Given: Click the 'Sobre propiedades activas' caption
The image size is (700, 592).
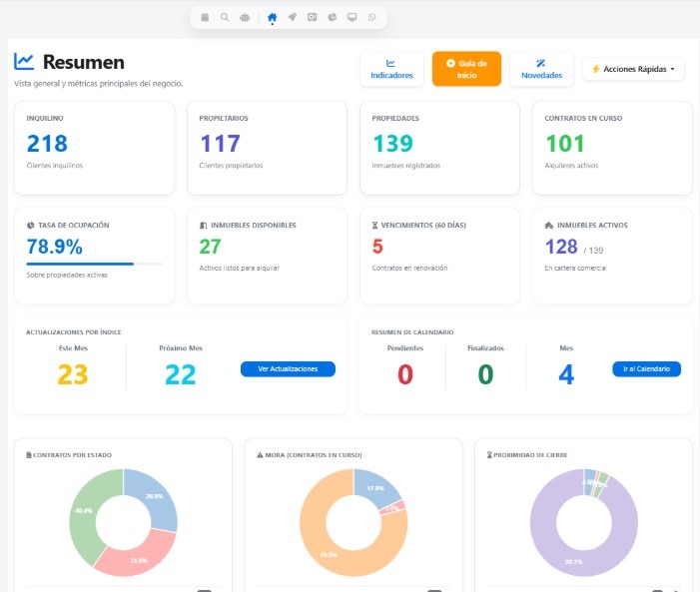Looking at the screenshot, I should 67,275.
